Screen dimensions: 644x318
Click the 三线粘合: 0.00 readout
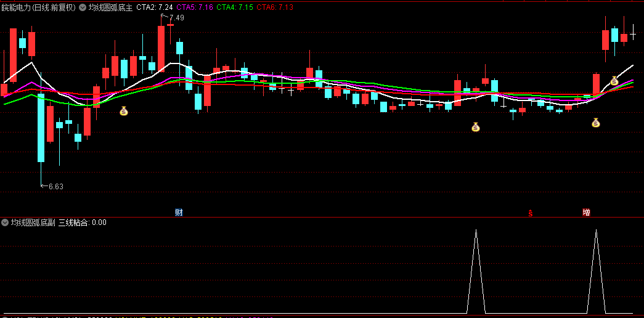click(x=83, y=222)
